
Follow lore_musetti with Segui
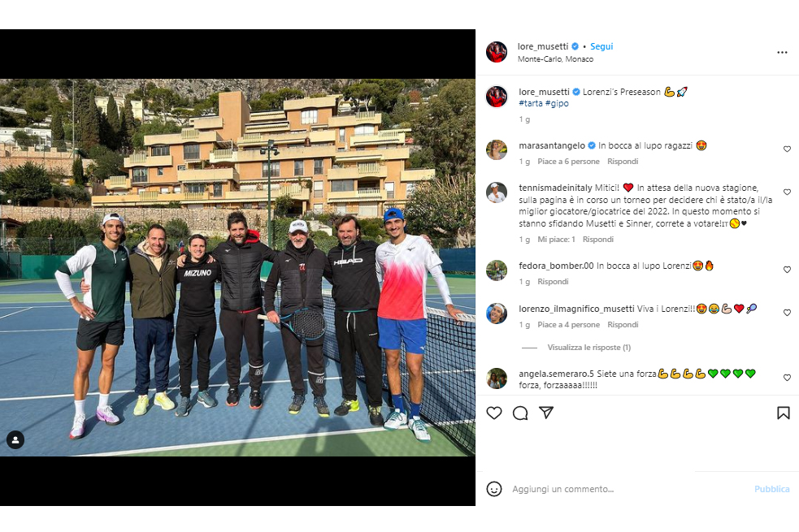601,46
